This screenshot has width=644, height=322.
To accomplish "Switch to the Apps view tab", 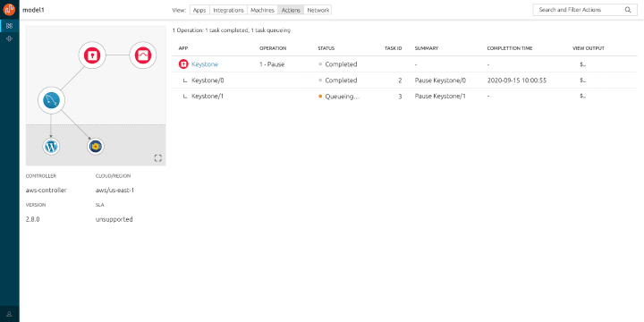I will point(199,10).
